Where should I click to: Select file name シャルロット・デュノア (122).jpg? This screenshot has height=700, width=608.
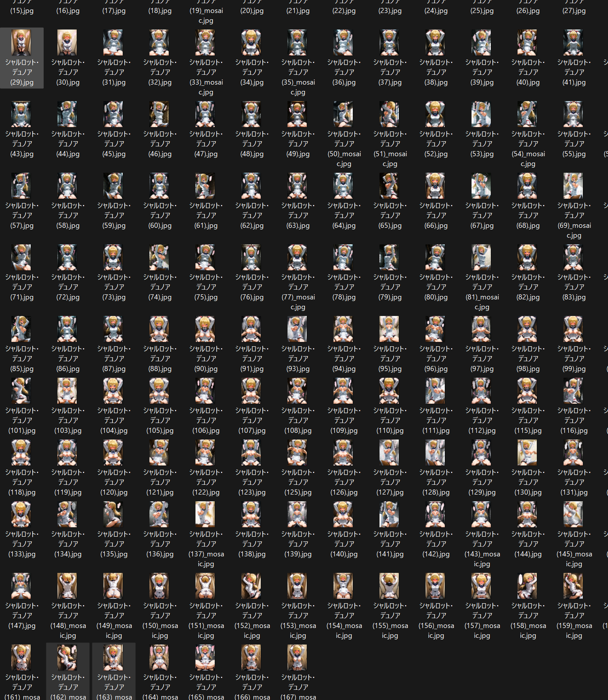(x=206, y=482)
